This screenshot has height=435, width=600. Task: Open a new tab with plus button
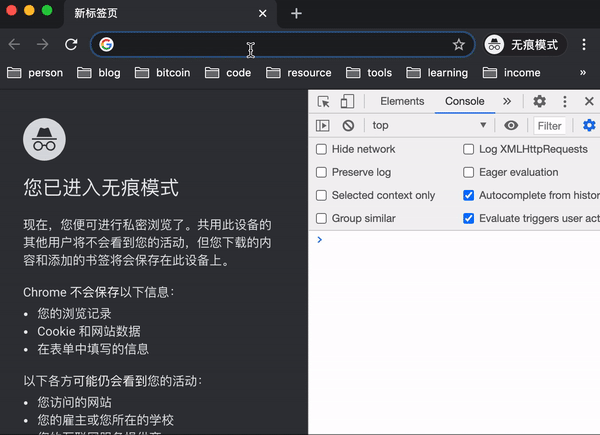click(296, 14)
